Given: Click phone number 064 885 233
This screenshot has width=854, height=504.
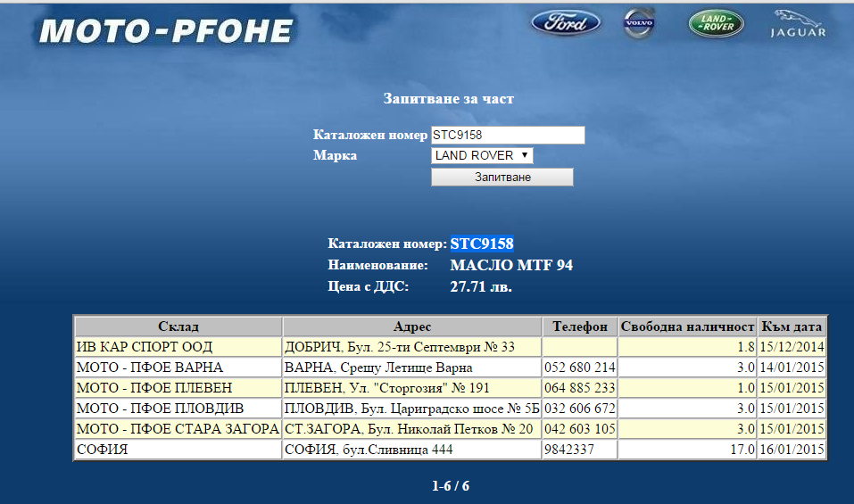Looking at the screenshot, I should pyautogui.click(x=579, y=388).
